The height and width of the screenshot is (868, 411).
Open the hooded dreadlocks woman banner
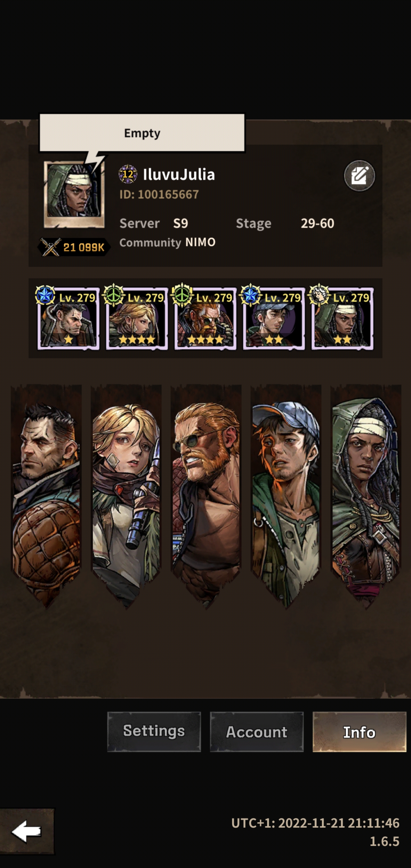pos(366,495)
